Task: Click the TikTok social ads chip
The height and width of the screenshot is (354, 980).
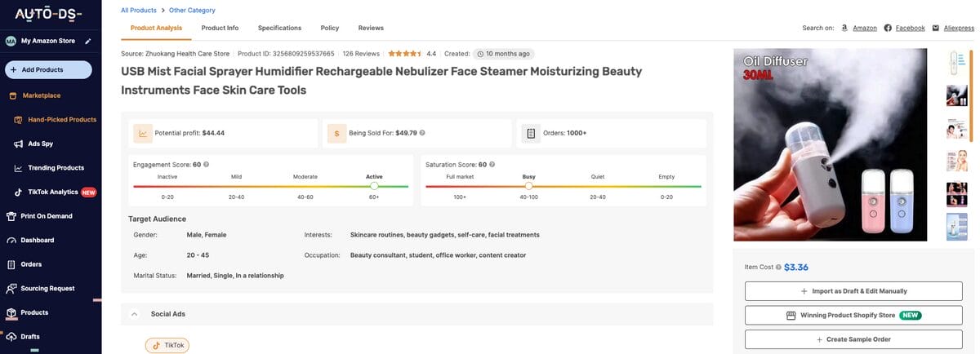Action: click(167, 345)
